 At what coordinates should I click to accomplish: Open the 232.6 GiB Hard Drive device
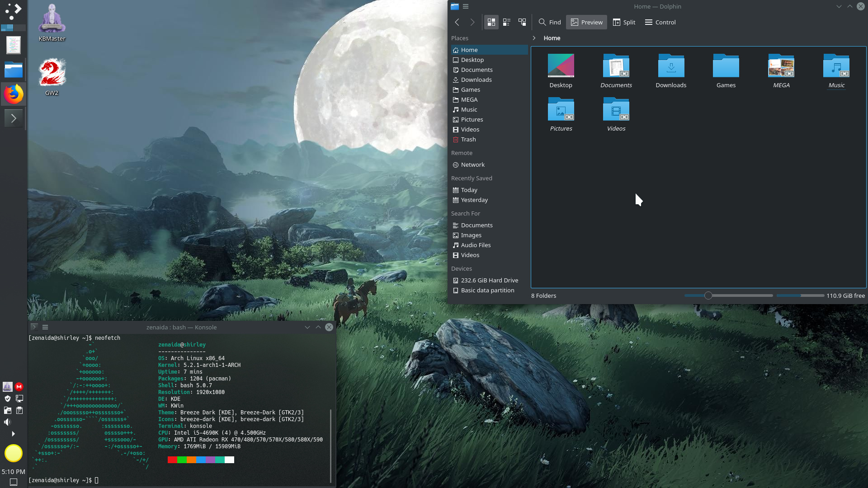tap(489, 280)
